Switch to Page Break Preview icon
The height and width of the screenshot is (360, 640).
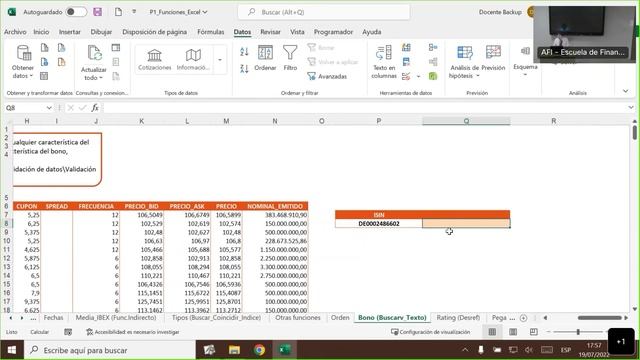[x=533, y=332]
